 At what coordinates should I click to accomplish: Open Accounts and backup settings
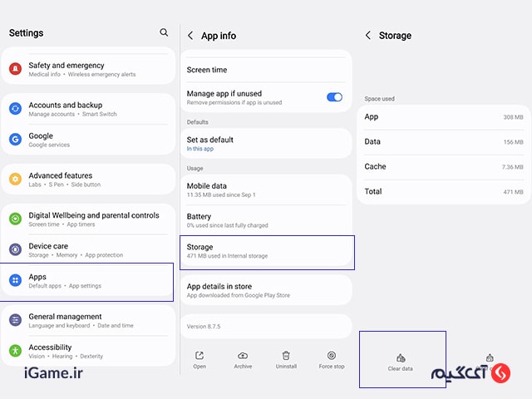88,109
